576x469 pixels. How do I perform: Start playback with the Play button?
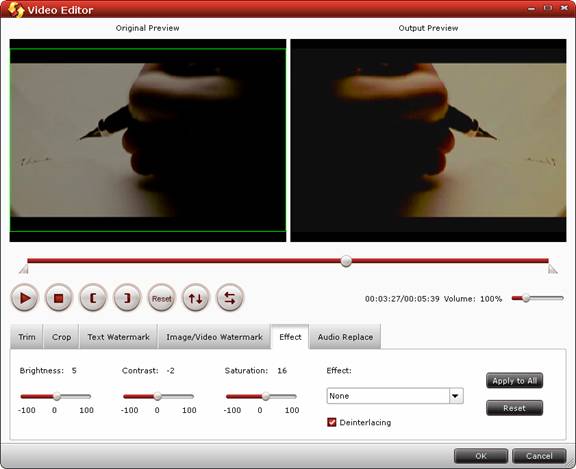24,298
